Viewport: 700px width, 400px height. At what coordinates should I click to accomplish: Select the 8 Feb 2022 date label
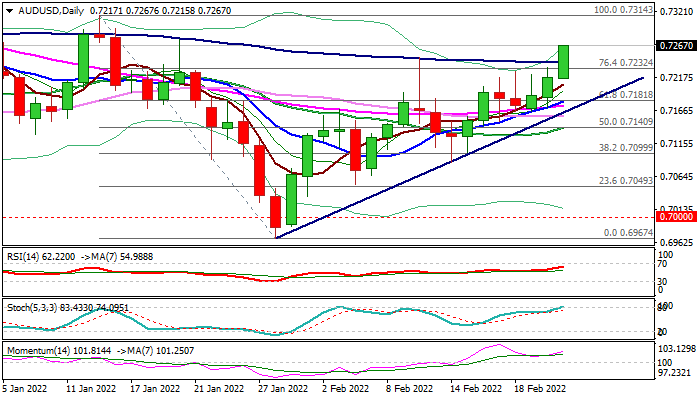(410, 388)
